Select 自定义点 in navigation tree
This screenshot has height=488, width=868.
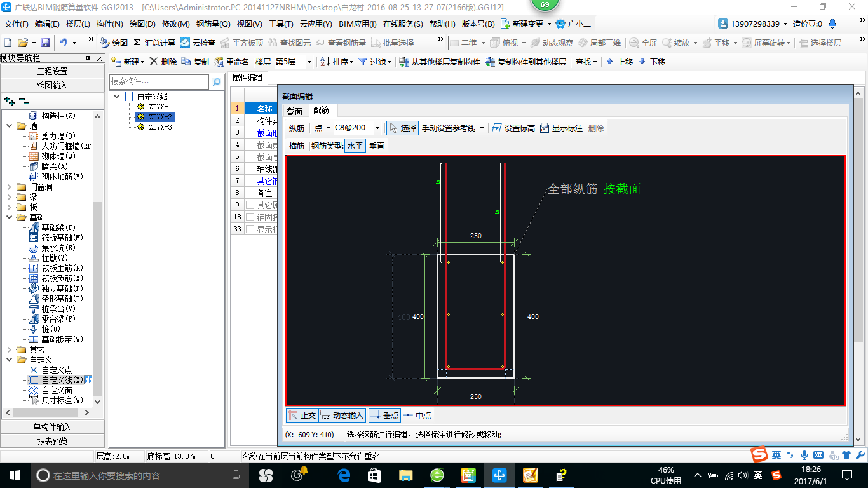pos(57,370)
